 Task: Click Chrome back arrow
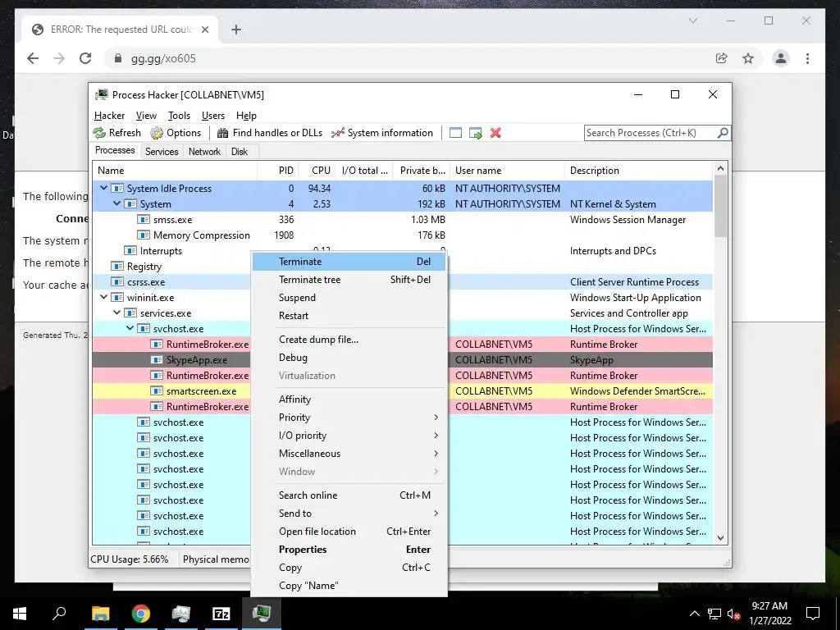(x=33, y=58)
